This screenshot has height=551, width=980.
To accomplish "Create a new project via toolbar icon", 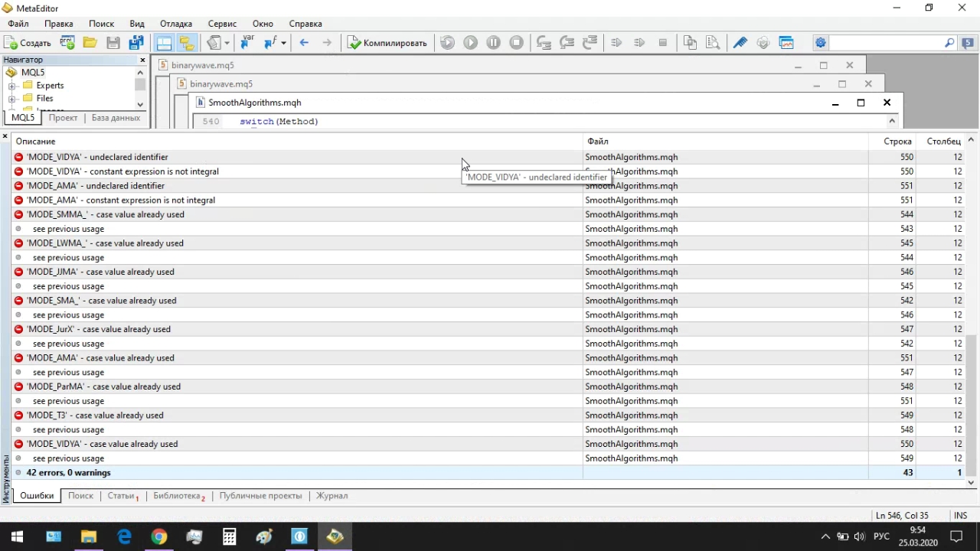I will click(x=67, y=43).
